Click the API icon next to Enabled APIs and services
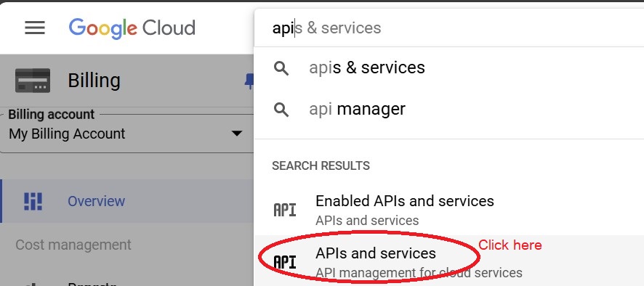The height and width of the screenshot is (286, 644). [x=285, y=210]
